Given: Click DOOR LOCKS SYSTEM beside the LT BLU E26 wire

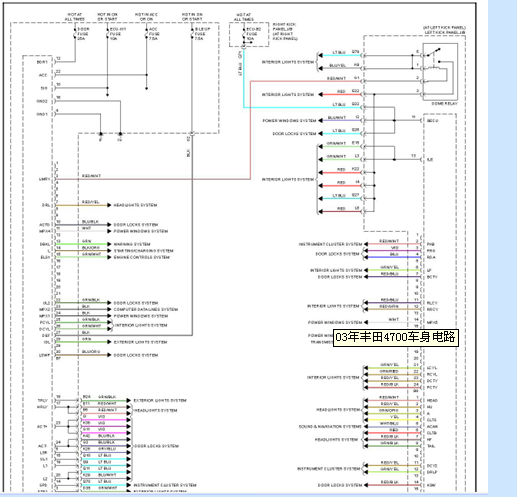Looking at the screenshot, I should pyautogui.click(x=294, y=134).
